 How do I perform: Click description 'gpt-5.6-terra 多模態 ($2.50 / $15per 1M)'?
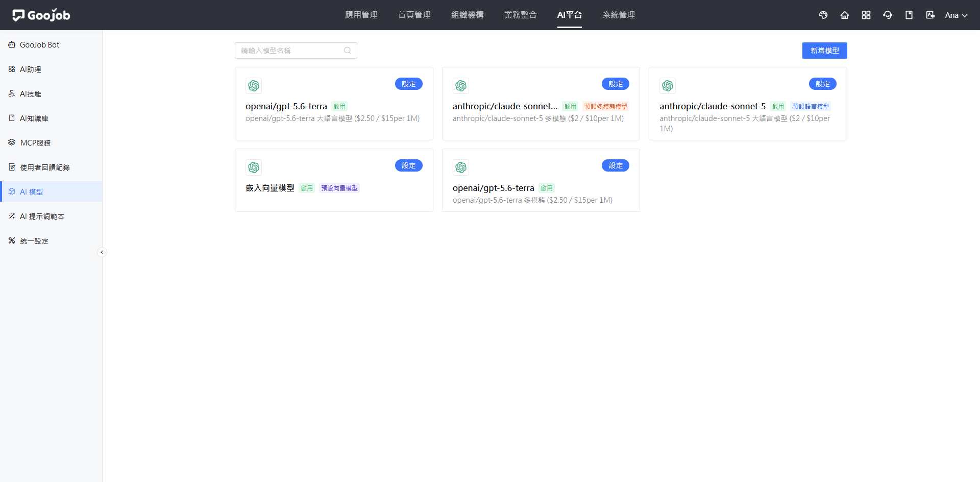533,200
